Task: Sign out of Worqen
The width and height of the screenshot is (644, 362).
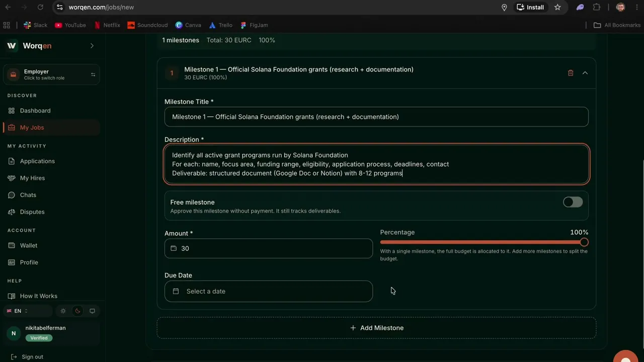Action: [x=27, y=357]
